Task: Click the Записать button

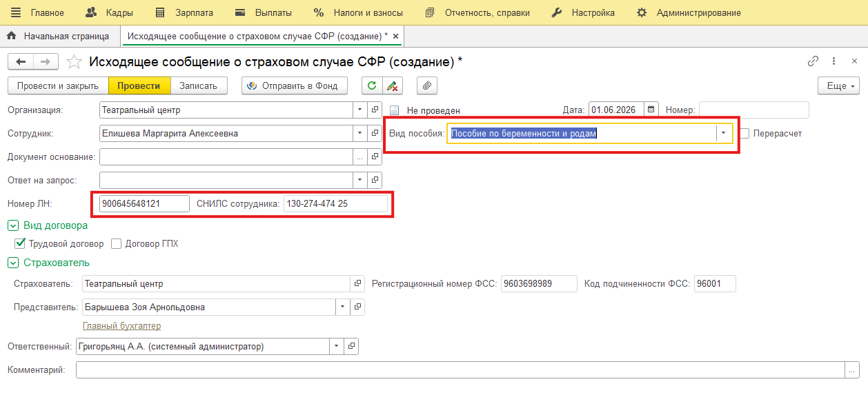Action: pyautogui.click(x=198, y=86)
